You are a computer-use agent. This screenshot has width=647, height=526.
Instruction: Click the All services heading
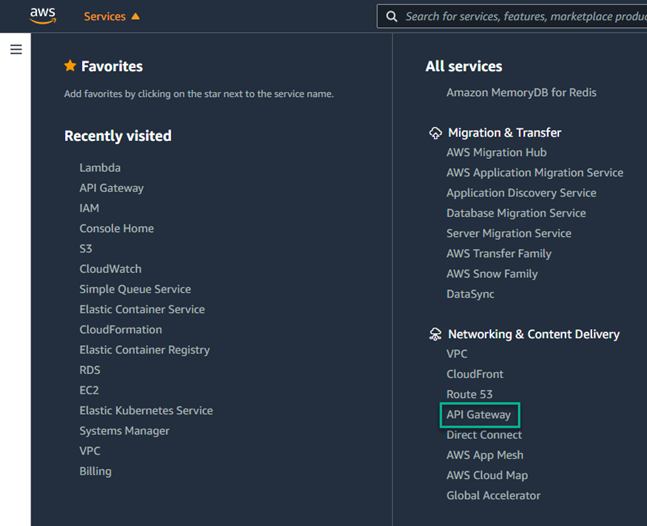pyautogui.click(x=464, y=66)
